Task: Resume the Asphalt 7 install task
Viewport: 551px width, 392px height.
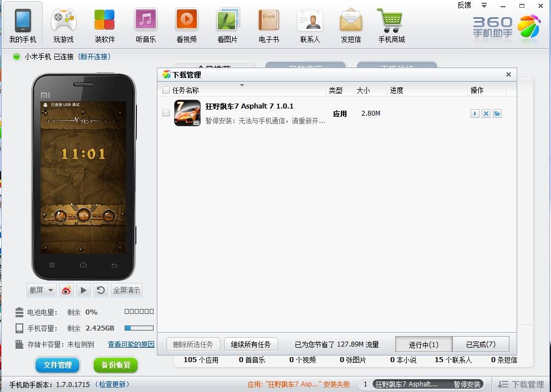Action: (475, 114)
